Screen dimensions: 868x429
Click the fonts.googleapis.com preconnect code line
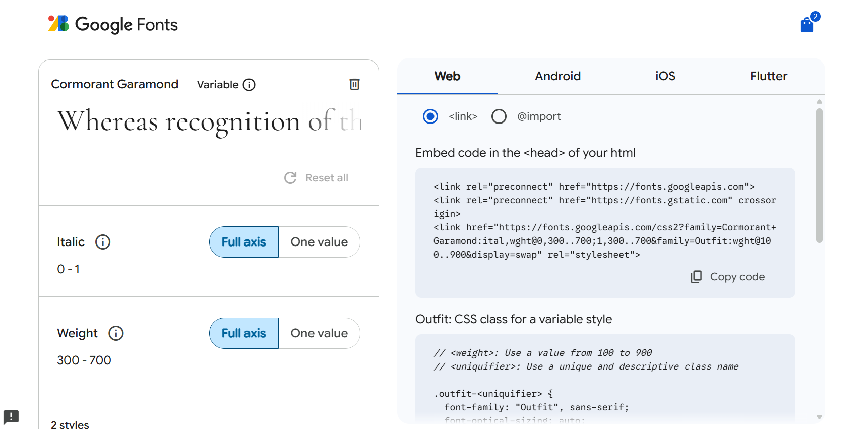click(594, 187)
